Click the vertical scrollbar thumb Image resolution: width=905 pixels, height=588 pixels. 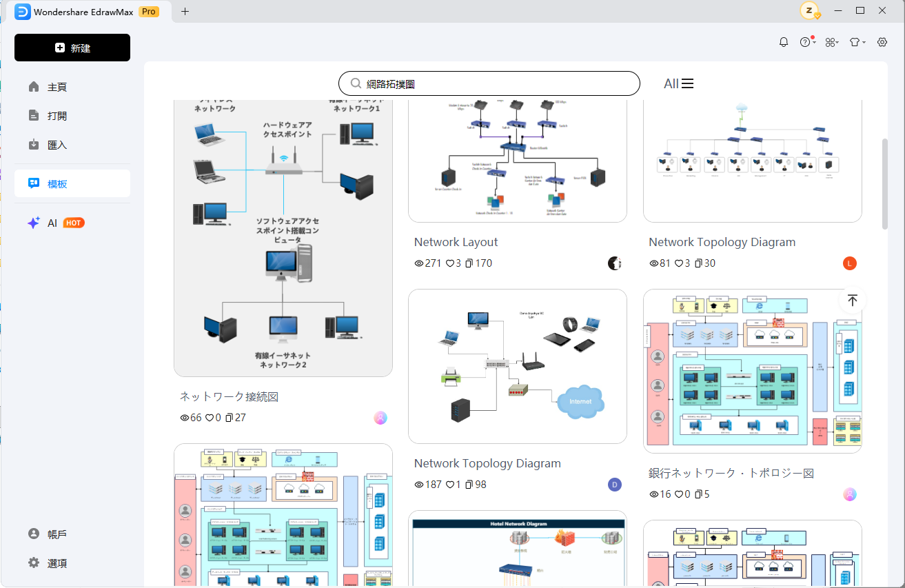point(885,183)
